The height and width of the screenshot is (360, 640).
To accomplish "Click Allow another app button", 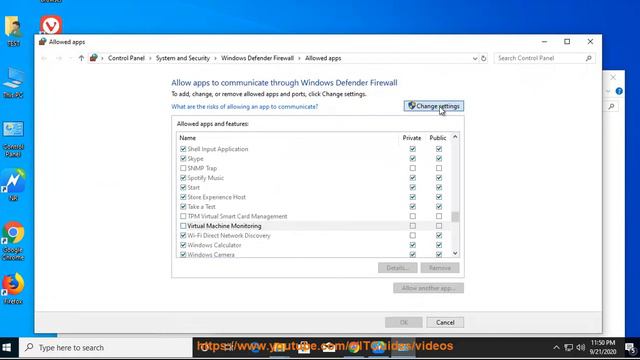I will point(429,288).
